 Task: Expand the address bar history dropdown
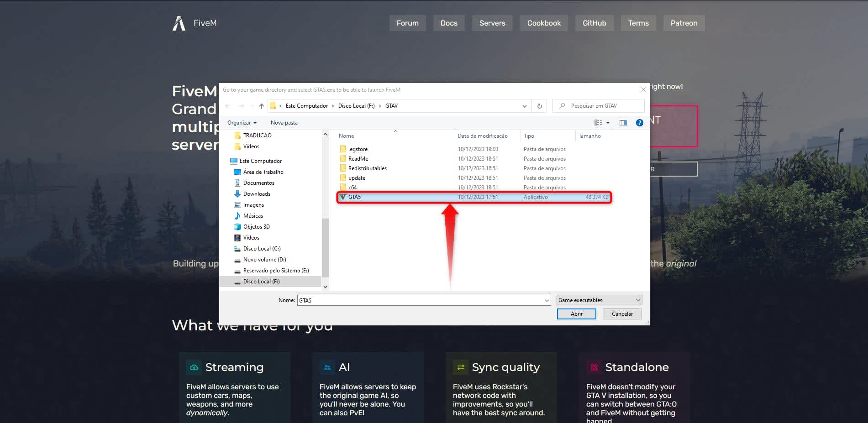pyautogui.click(x=524, y=106)
